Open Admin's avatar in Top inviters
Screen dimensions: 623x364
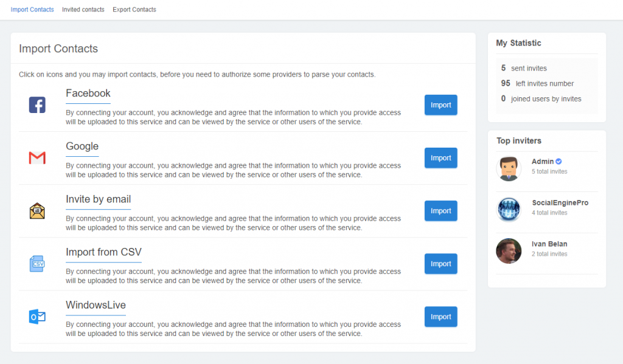click(509, 168)
